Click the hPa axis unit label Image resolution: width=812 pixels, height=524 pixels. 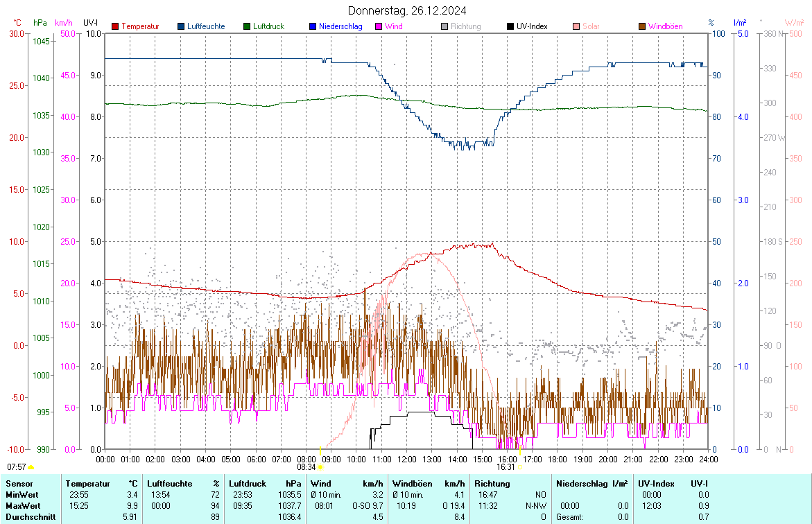(x=40, y=23)
